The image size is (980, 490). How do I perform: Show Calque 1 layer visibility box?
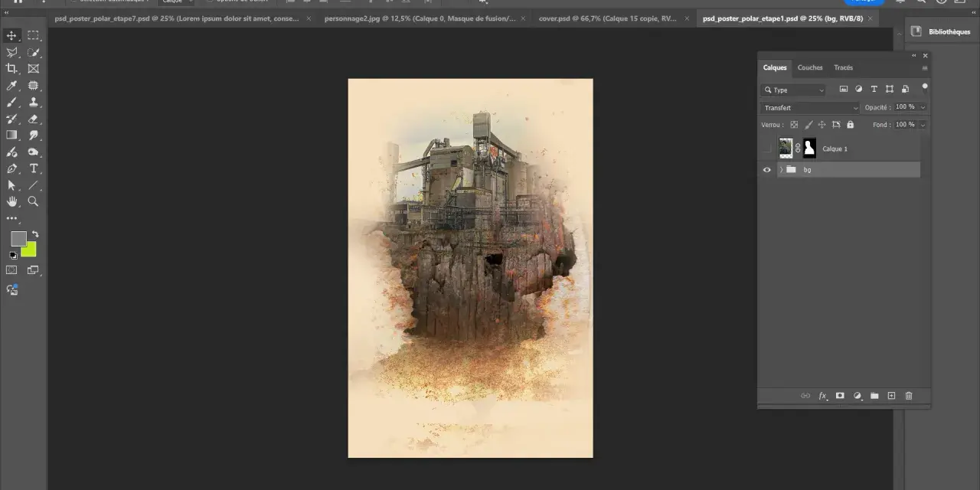767,149
